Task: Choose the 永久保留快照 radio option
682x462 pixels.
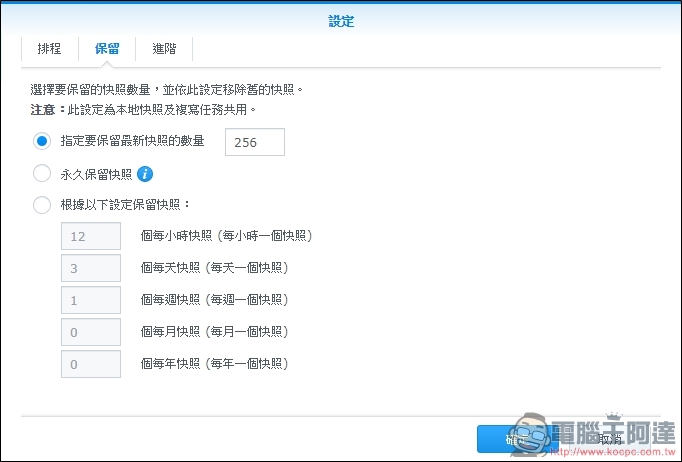Action: click(x=42, y=174)
